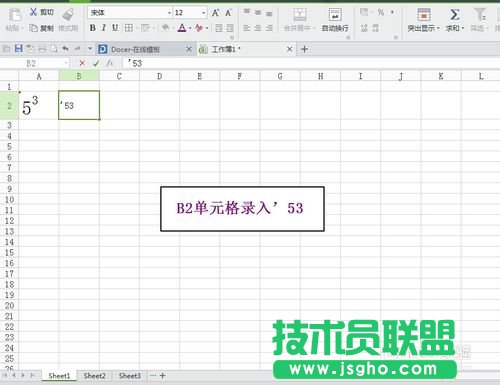Open number group dialog launcher

coord(396,38)
